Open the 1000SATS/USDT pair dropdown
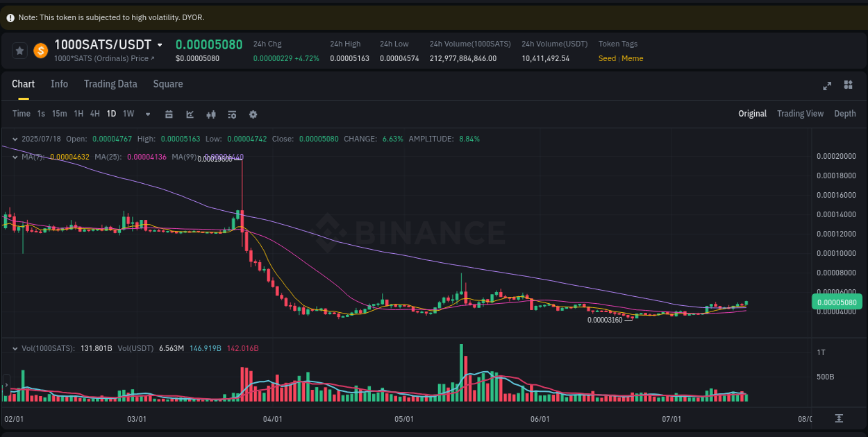The image size is (868, 437). 161,44
